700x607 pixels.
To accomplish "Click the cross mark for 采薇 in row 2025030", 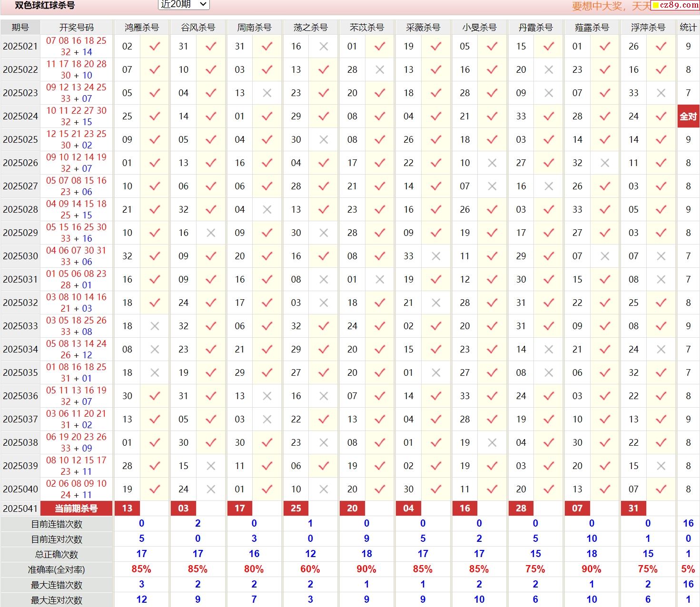I will tap(436, 256).
